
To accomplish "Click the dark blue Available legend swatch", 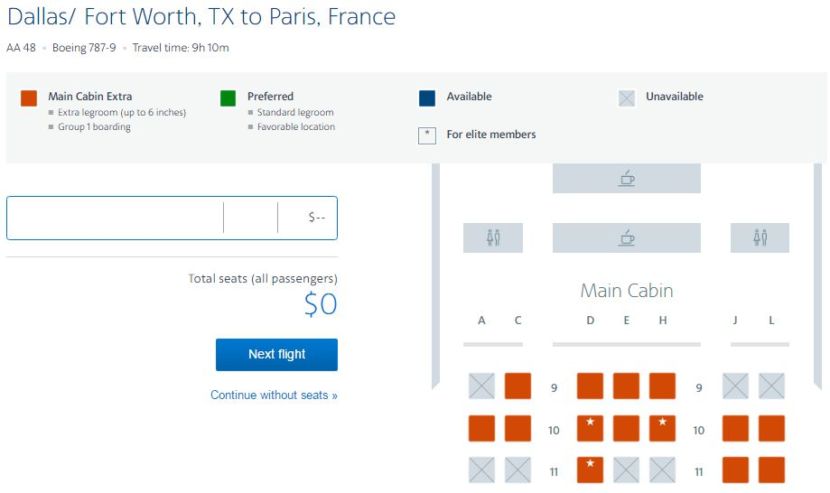I will click(x=427, y=98).
